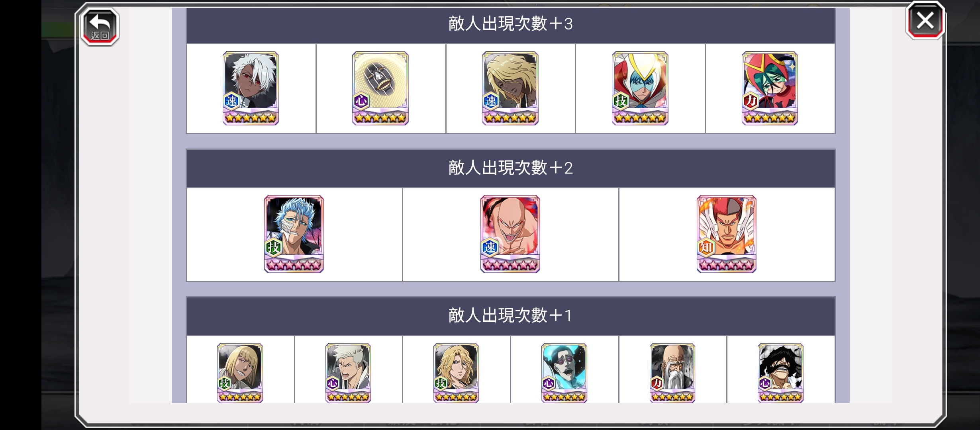Screen dimensions: 980x430
Task: Click the 敵人出現次數+2 section header
Action: tap(511, 168)
